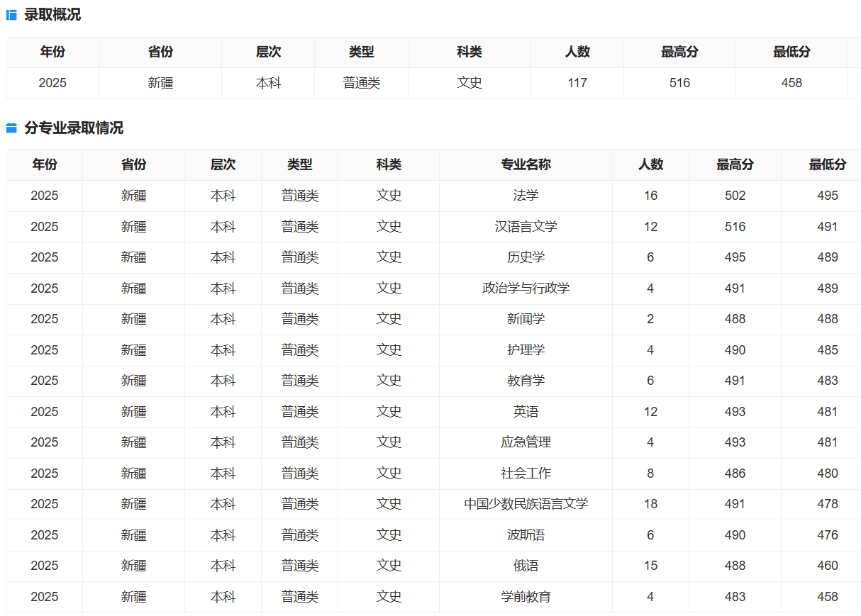
Task: Click 省份 header in the majors table
Action: 133,164
